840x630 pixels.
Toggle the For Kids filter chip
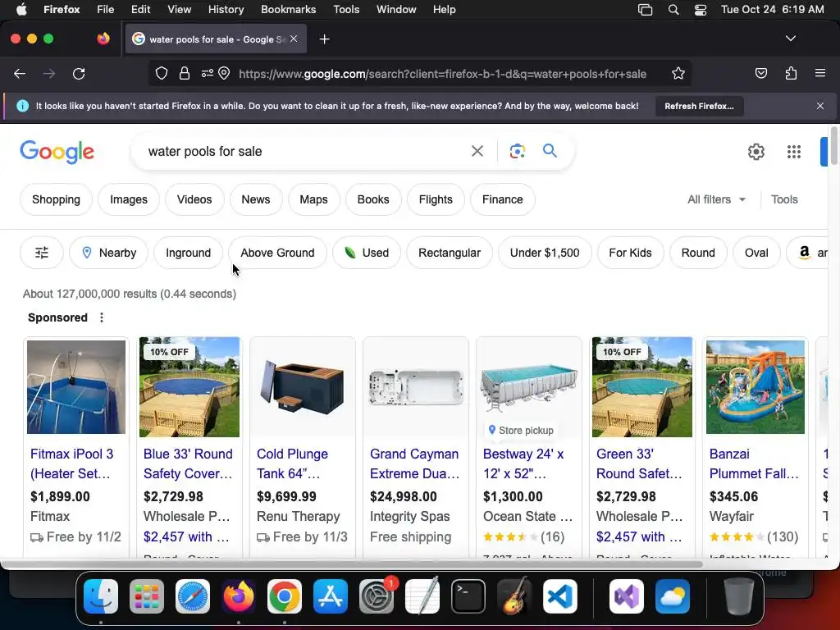tap(630, 253)
